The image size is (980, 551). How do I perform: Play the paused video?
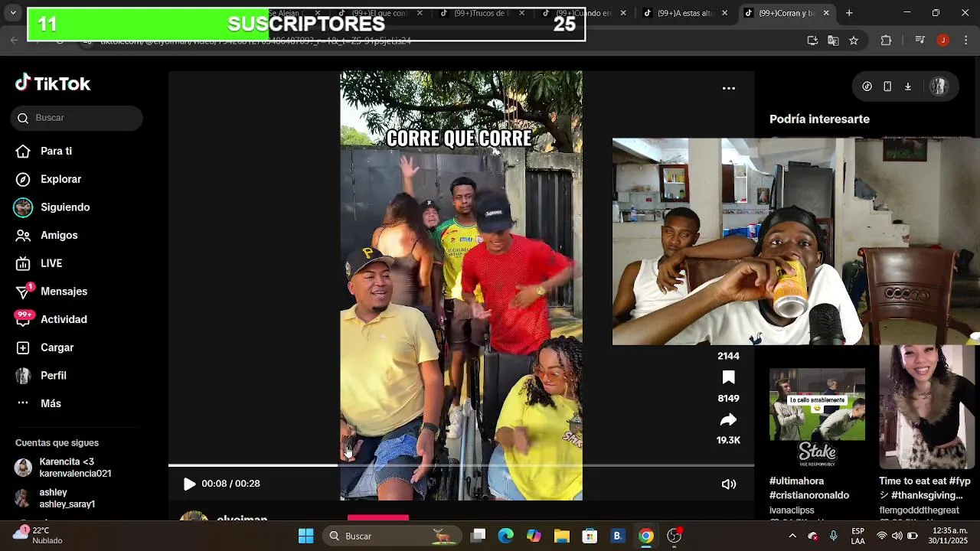pos(189,484)
